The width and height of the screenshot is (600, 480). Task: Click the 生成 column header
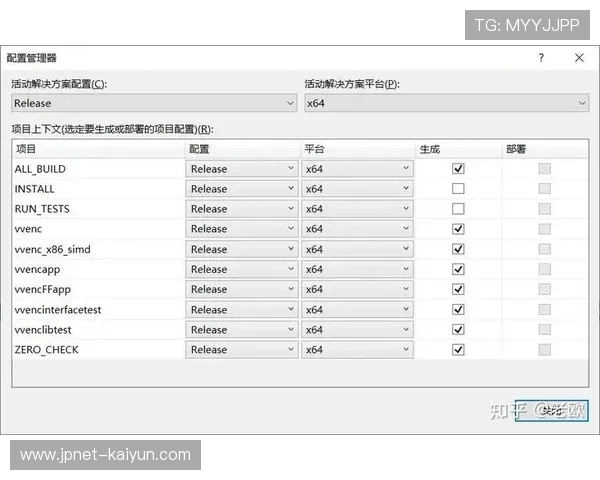458,149
